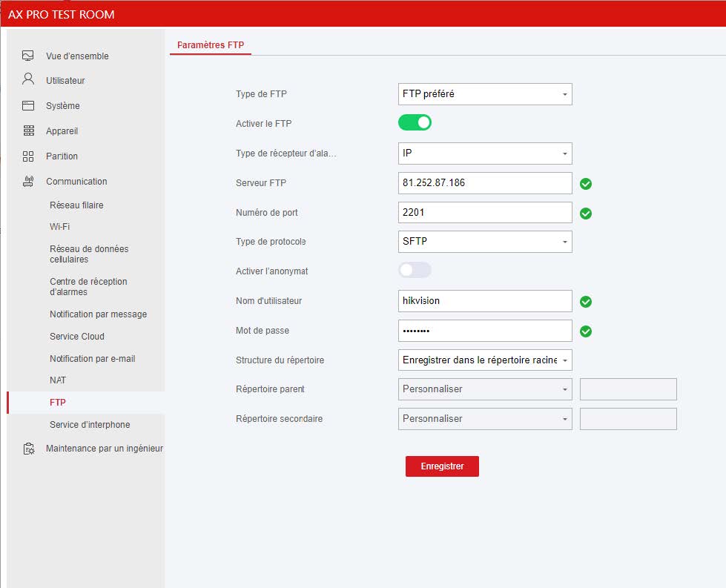Click the Système sidebar icon
Viewport: 726px width, 588px height.
point(27,105)
